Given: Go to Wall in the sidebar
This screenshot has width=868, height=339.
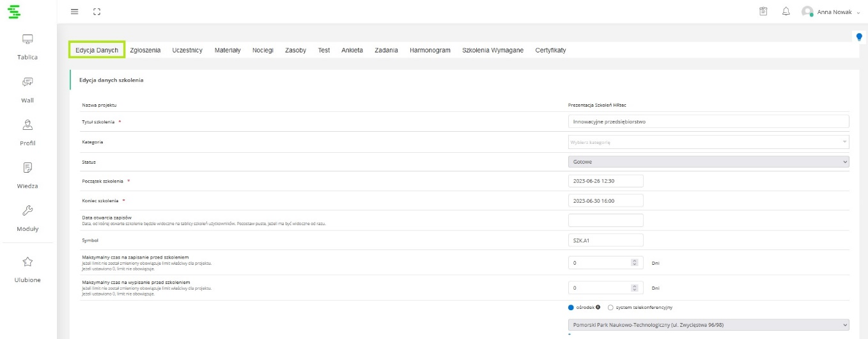Looking at the screenshot, I should point(27,90).
